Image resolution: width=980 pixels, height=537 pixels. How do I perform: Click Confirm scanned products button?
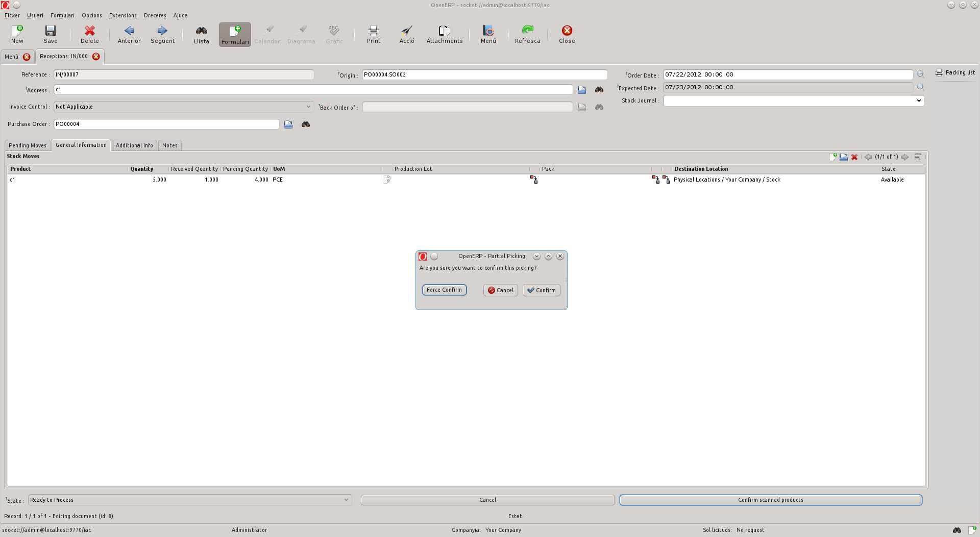[x=771, y=500]
